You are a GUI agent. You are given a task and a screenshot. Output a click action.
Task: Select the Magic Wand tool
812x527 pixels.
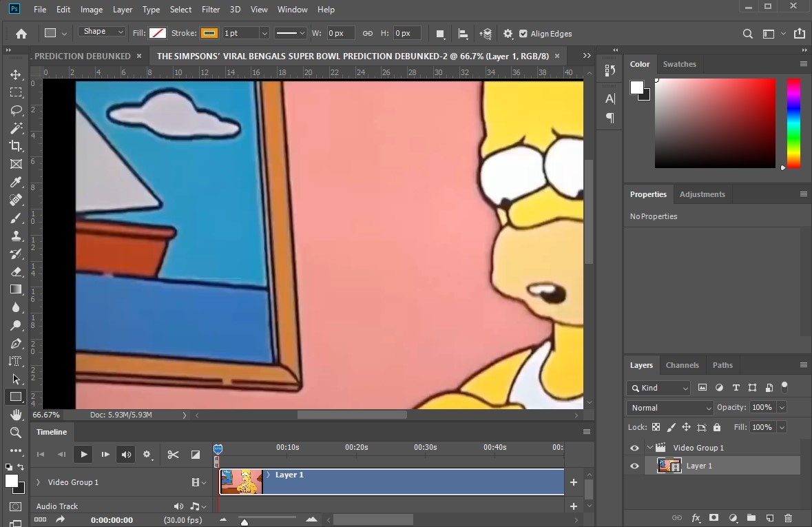[16, 128]
